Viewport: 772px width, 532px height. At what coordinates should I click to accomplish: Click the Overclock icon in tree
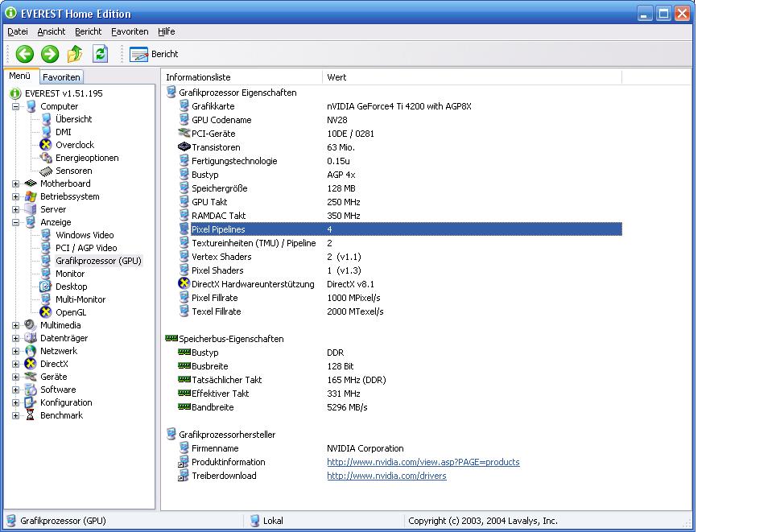46,145
